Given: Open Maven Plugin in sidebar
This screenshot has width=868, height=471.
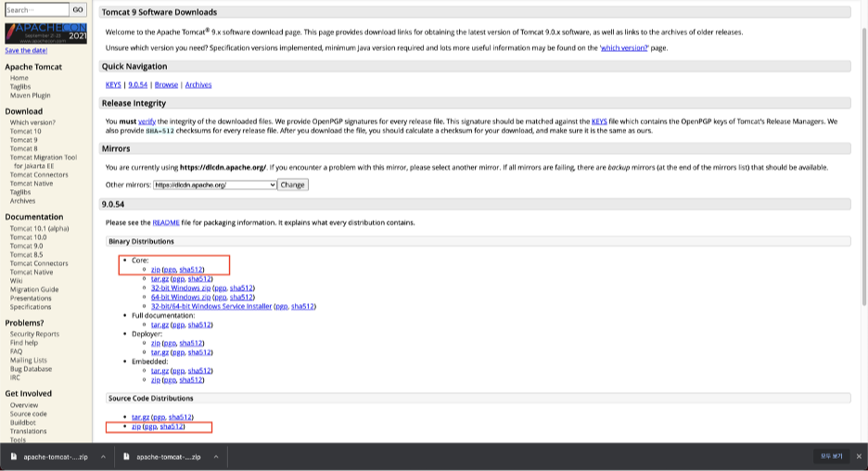Looking at the screenshot, I should (x=30, y=95).
